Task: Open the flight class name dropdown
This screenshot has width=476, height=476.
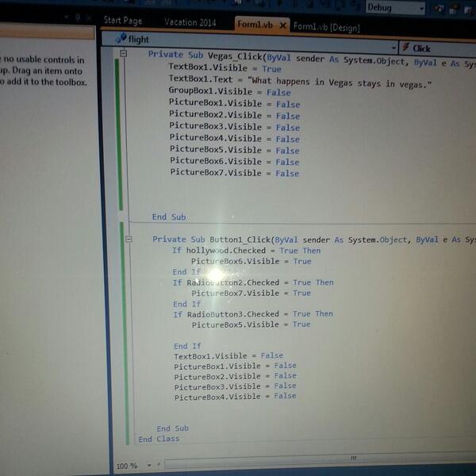Action: click(x=393, y=48)
